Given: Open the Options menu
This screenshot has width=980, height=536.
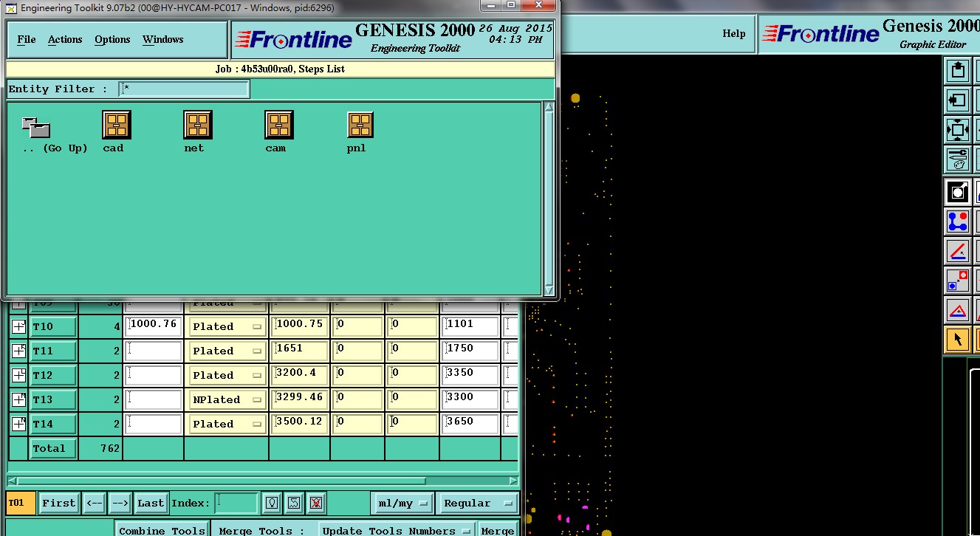Looking at the screenshot, I should click(112, 39).
